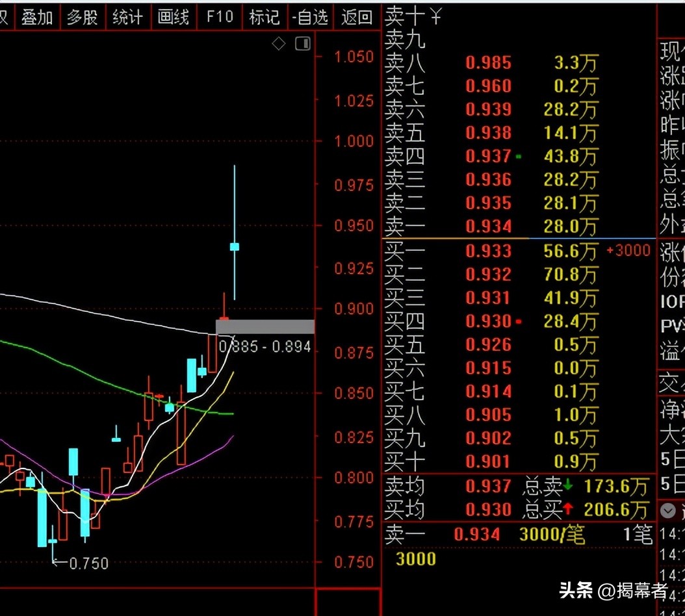The width and height of the screenshot is (685, 616).
Task: Select the 画线 drawing tool
Action: [174, 18]
